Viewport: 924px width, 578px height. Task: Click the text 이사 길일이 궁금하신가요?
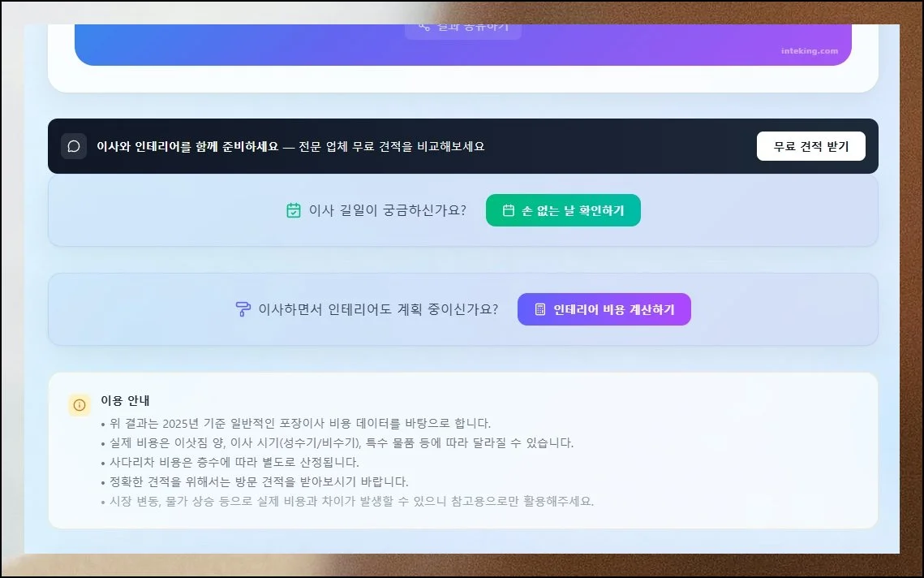pos(387,210)
